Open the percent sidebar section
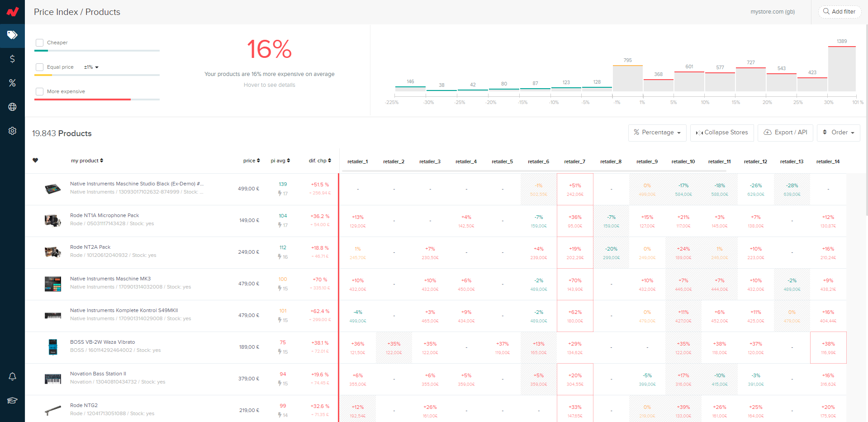The image size is (868, 422). 12,83
